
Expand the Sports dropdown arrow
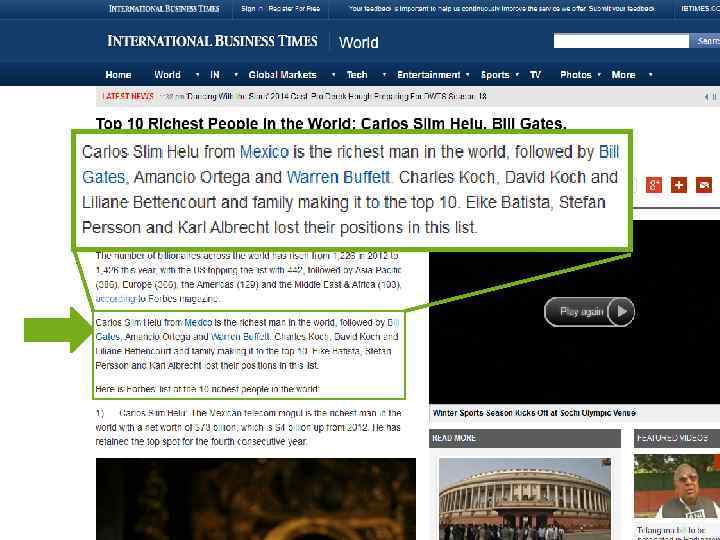[x=517, y=74]
